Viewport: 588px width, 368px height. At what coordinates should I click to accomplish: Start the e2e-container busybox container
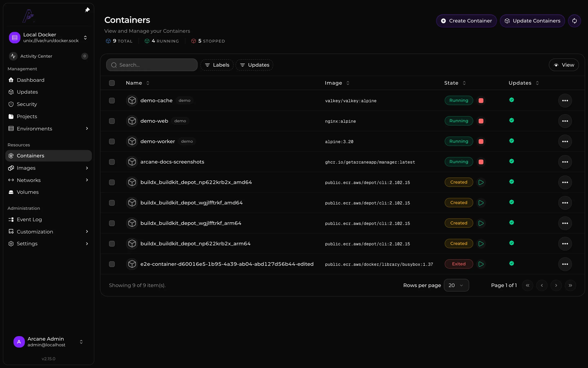point(481,264)
